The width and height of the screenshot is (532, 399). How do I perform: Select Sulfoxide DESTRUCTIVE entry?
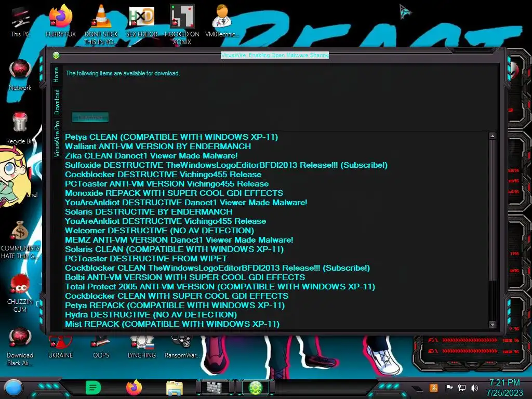point(227,165)
